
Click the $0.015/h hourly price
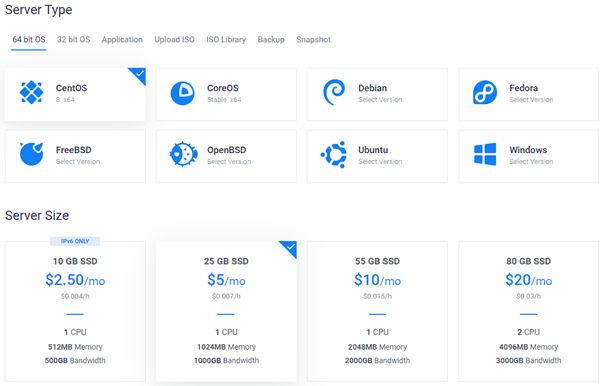pyautogui.click(x=377, y=296)
